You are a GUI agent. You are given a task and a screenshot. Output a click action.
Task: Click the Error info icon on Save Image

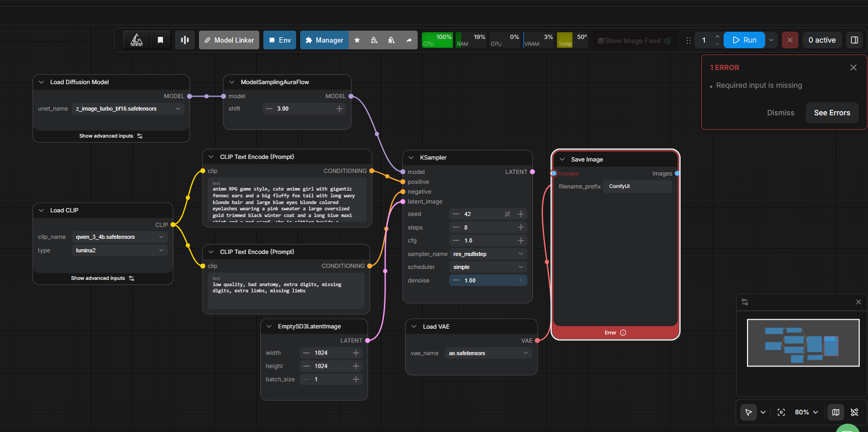623,333
